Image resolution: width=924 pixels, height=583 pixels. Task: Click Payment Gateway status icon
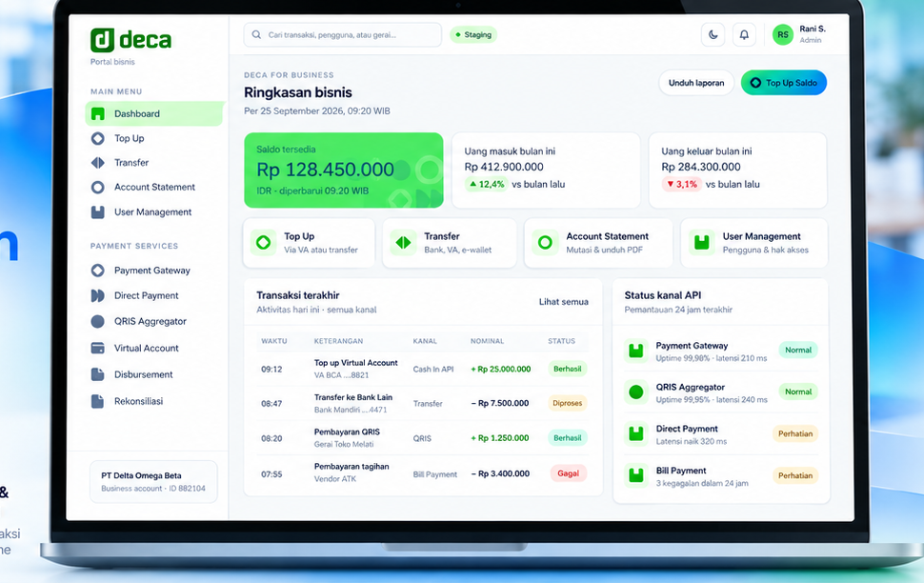[635, 351]
